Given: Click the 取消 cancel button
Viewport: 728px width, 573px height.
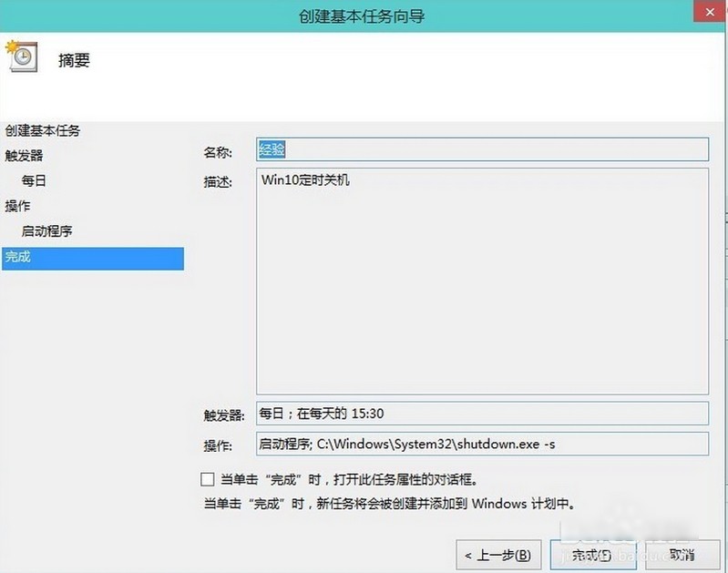Looking at the screenshot, I should pos(682,555).
